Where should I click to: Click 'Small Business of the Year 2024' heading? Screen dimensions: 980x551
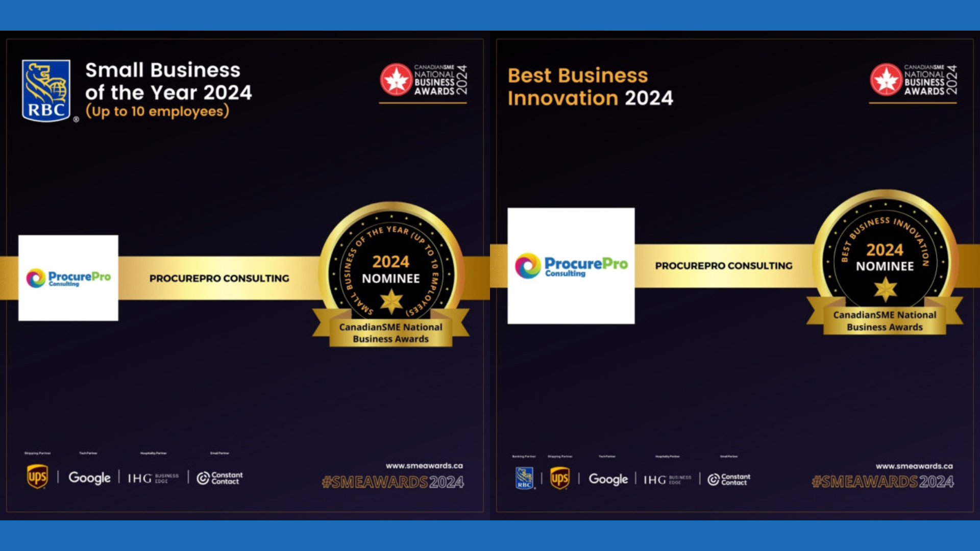[168, 81]
